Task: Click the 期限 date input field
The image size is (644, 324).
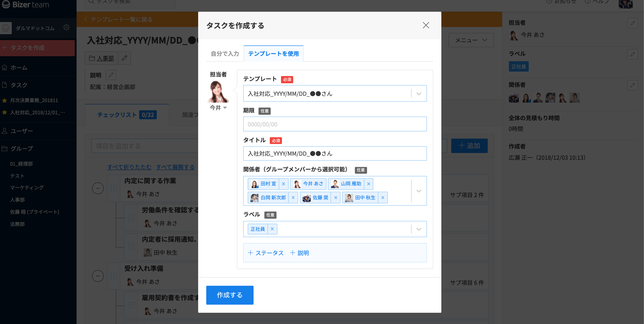Action: click(335, 124)
